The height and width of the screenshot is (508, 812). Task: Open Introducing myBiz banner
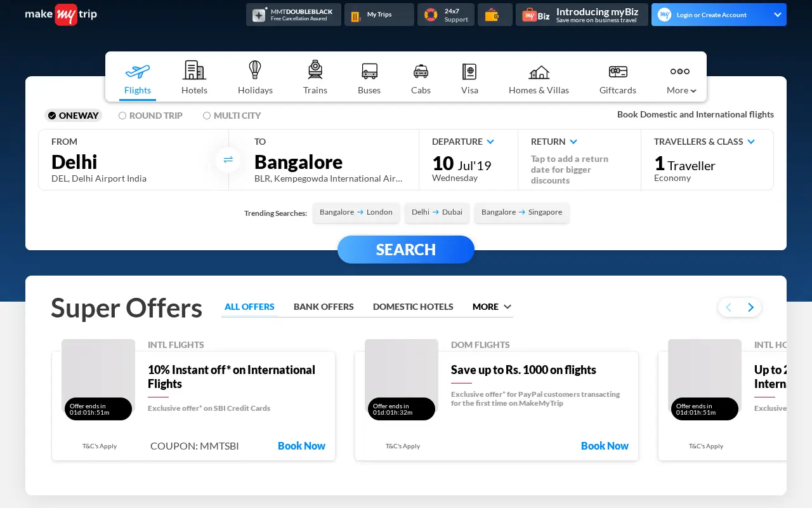[582, 15]
